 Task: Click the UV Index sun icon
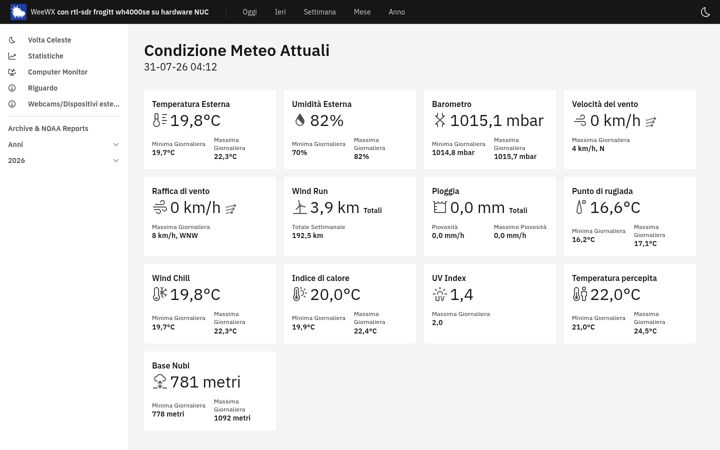click(x=439, y=294)
